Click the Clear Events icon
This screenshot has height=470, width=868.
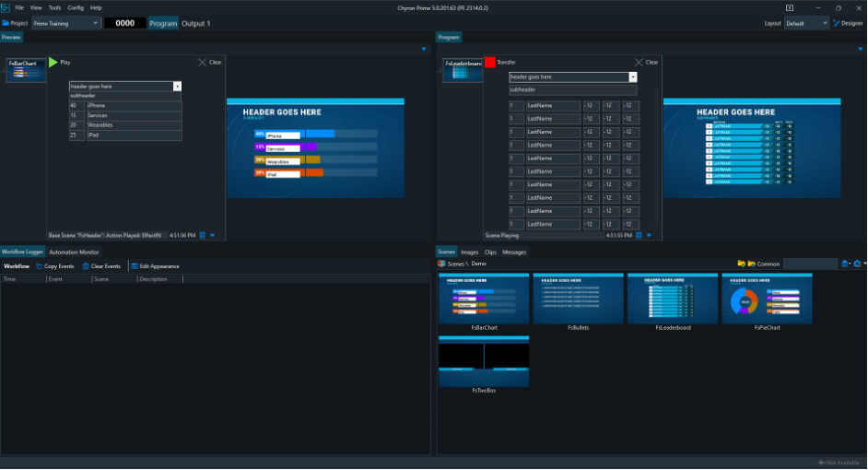[x=86, y=266]
